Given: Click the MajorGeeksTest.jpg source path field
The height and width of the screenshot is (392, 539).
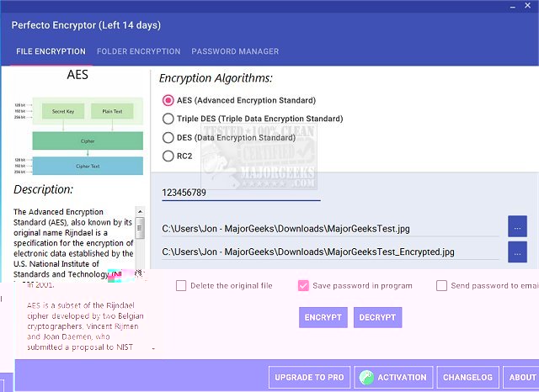Looking at the screenshot, I should coord(330,229).
